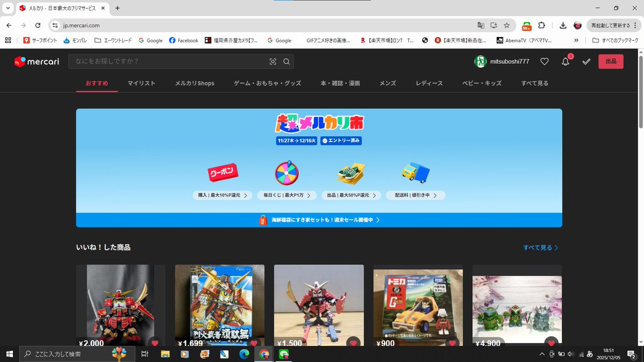Viewport: 644px width, 362px height.
Task: Open the new tab plus button
Action: point(118,8)
